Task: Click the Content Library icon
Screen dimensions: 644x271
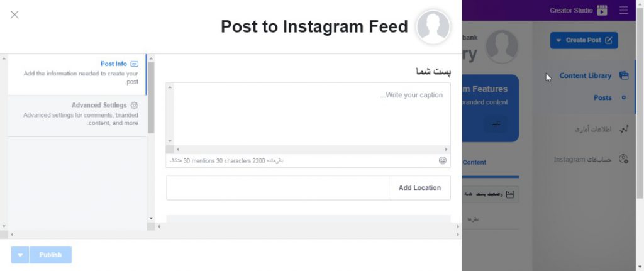Action: click(x=623, y=75)
